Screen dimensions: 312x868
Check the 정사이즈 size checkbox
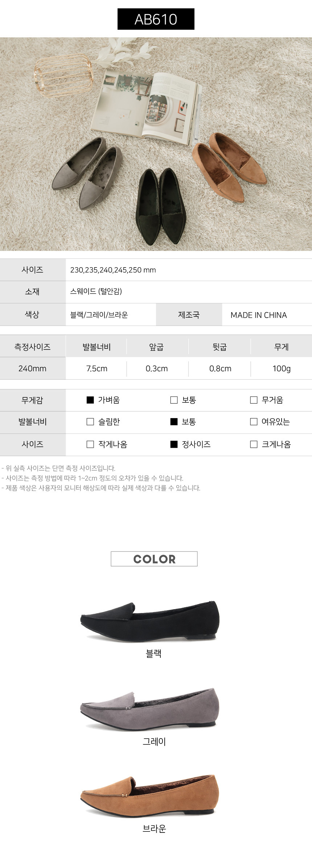pos(174,444)
